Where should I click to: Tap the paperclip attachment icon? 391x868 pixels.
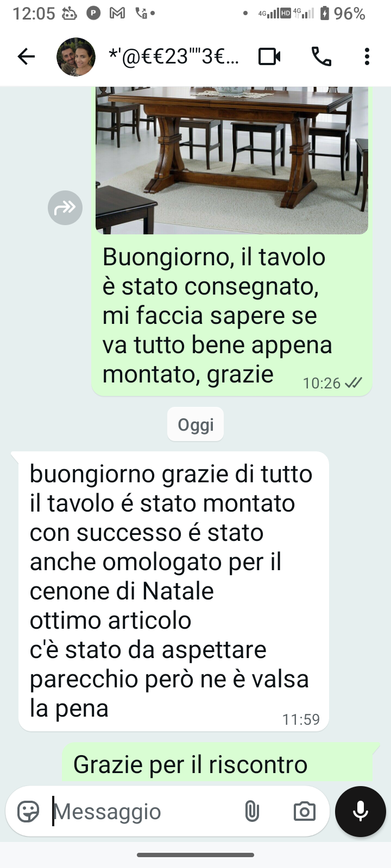click(x=252, y=812)
